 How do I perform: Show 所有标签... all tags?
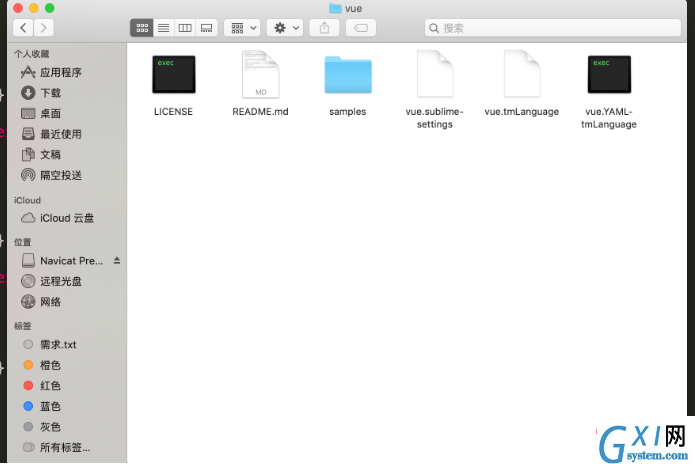tap(66, 447)
